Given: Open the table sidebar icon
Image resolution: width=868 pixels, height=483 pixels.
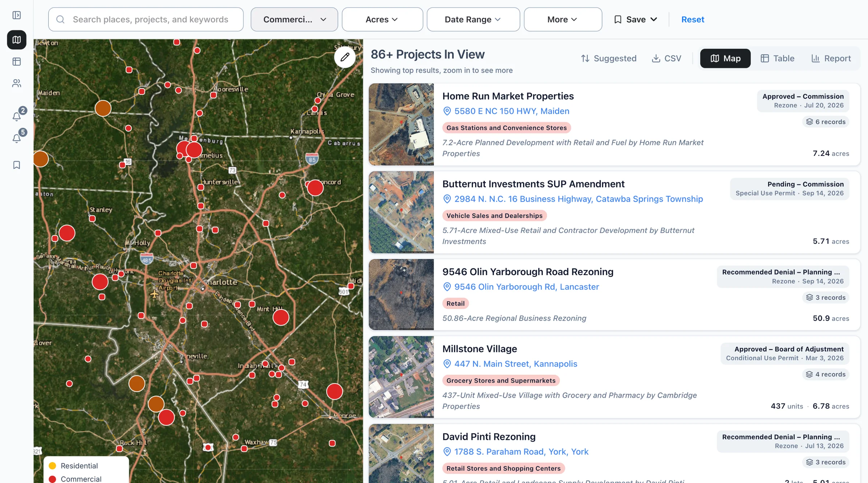Looking at the screenshot, I should pyautogui.click(x=17, y=61).
